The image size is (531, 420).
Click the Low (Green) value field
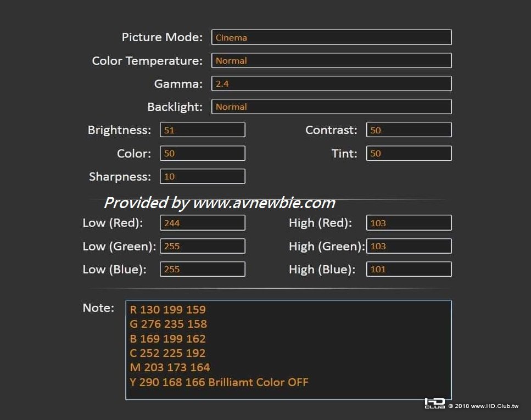point(203,247)
